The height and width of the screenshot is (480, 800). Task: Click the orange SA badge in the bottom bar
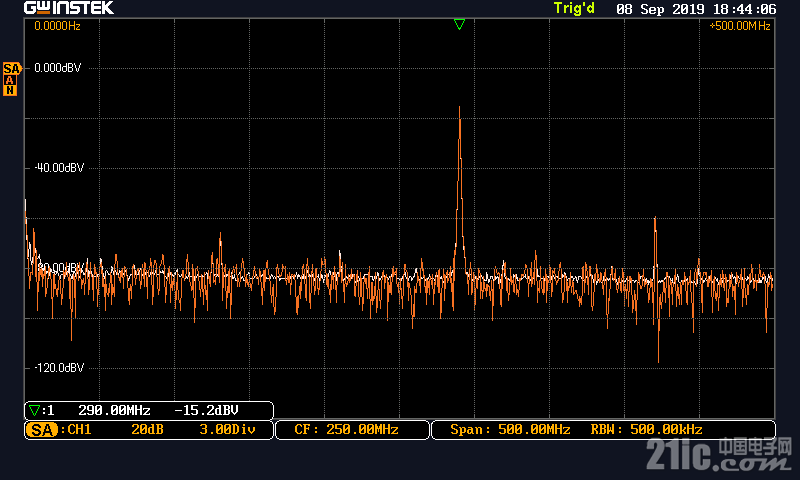42,430
